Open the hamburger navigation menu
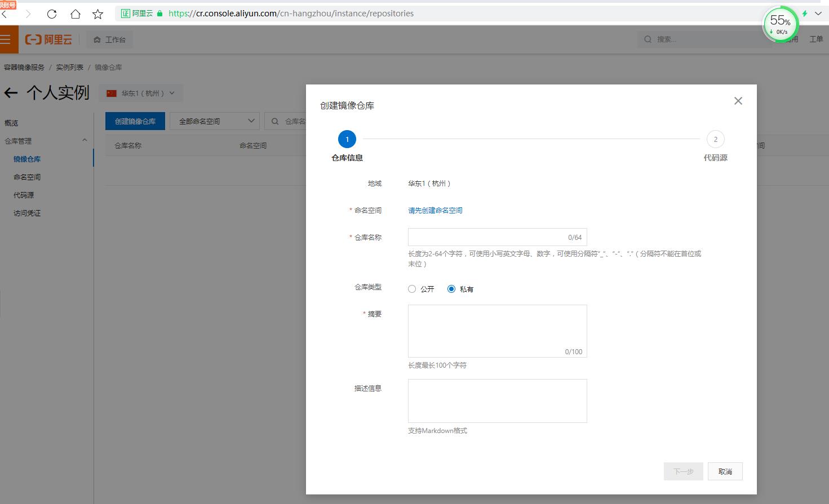The height and width of the screenshot is (504, 829). (x=6, y=39)
